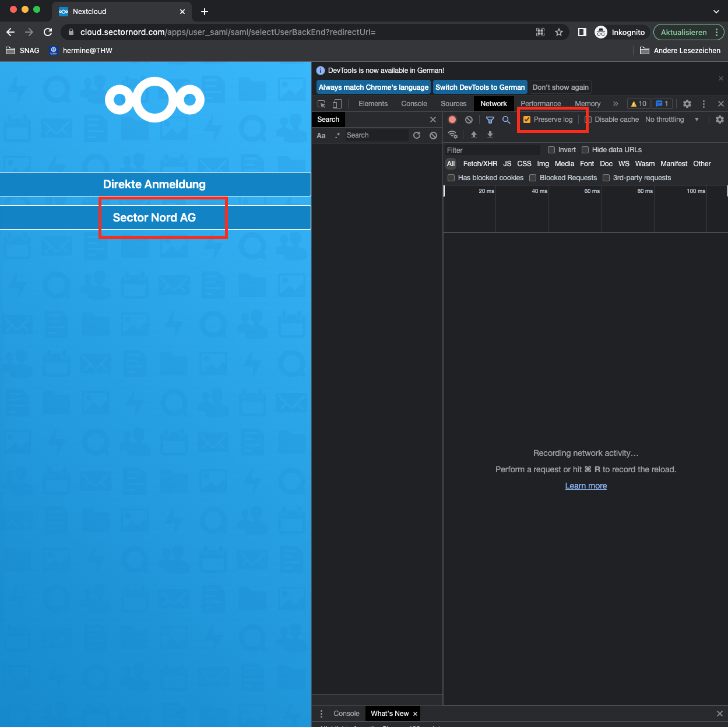Filter requests by Doc type
The width and height of the screenshot is (728, 727).
pos(606,164)
